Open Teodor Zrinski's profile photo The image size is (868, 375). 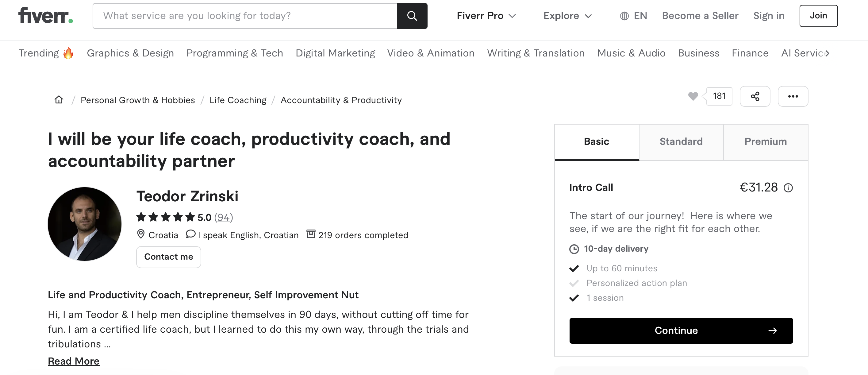85,224
